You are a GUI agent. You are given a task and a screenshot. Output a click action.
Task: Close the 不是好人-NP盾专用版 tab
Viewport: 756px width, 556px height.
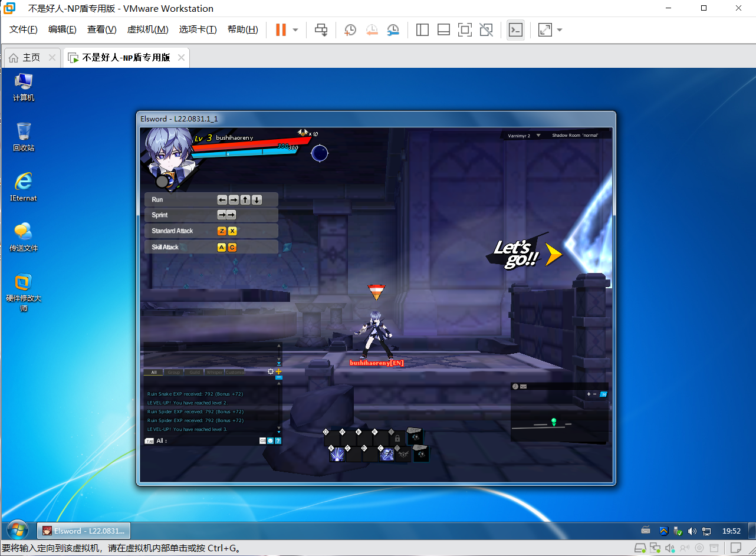point(182,57)
